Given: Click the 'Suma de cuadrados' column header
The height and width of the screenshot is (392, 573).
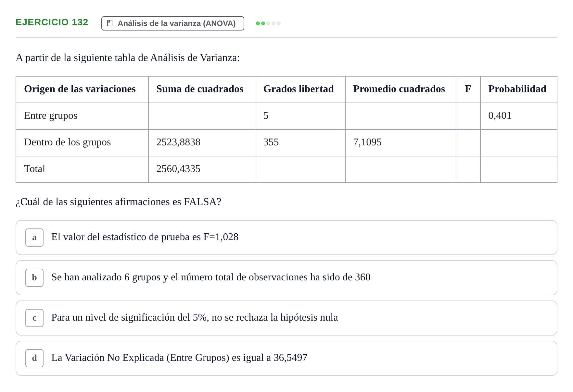Looking at the screenshot, I should point(200,89).
